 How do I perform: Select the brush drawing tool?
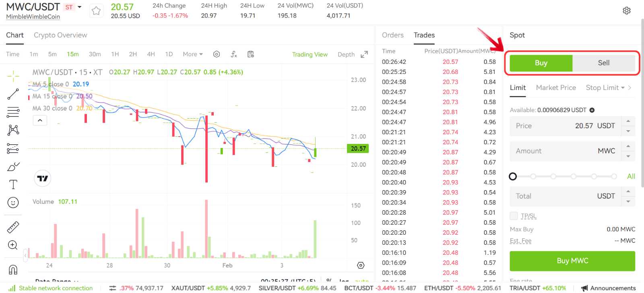(x=13, y=166)
